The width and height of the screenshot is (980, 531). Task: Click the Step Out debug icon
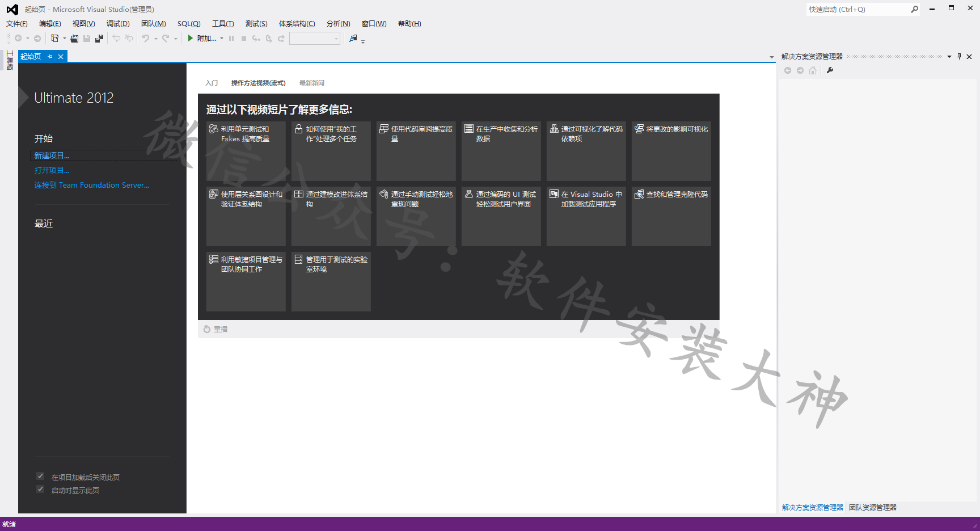coord(281,39)
